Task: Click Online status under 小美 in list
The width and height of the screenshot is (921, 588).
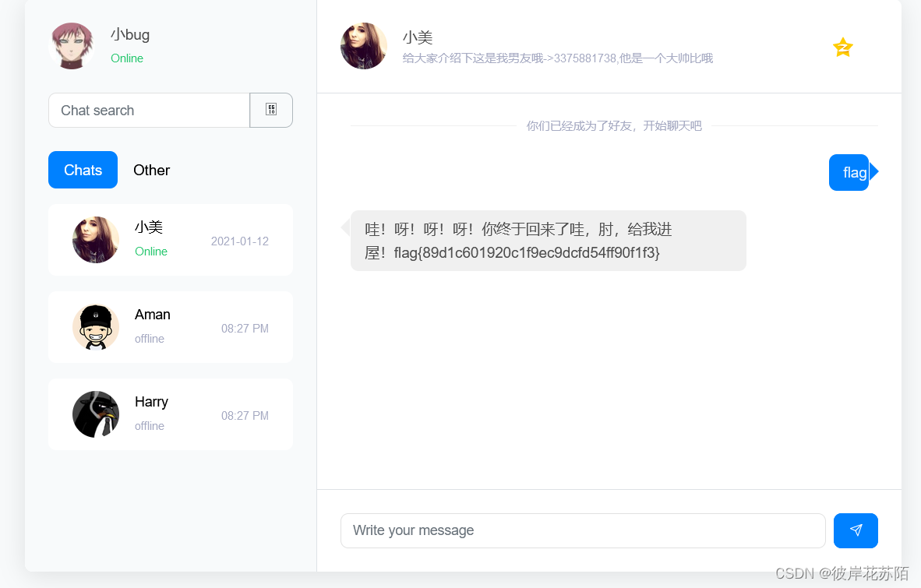Action: pyautogui.click(x=151, y=251)
